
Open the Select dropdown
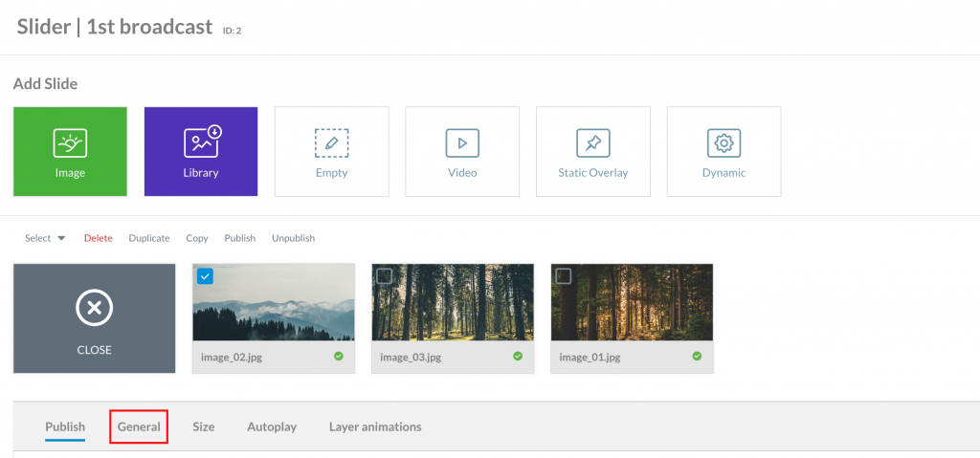point(45,238)
